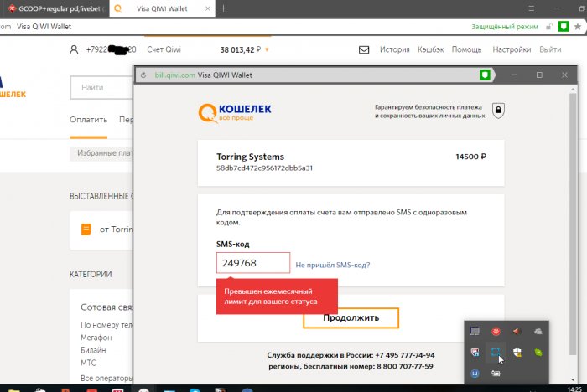Open Помощь in the wallet header
Viewport: 587px width, 392px height.
pyautogui.click(x=466, y=49)
